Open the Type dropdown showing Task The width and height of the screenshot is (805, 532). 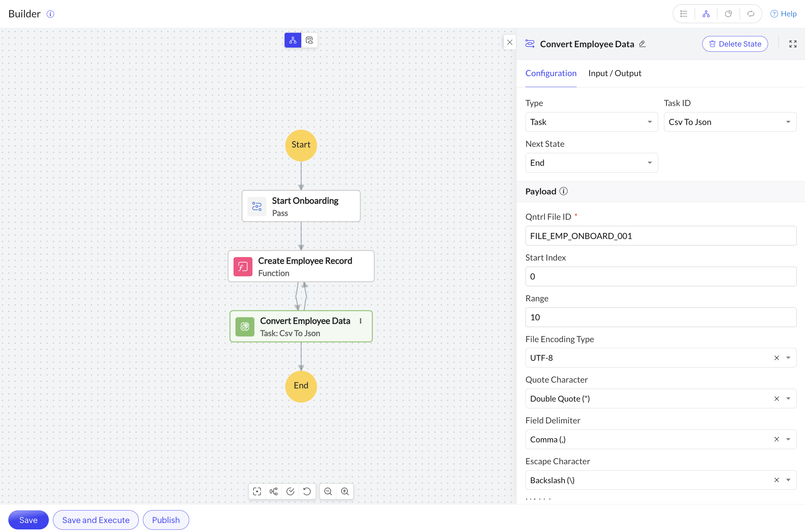(591, 122)
